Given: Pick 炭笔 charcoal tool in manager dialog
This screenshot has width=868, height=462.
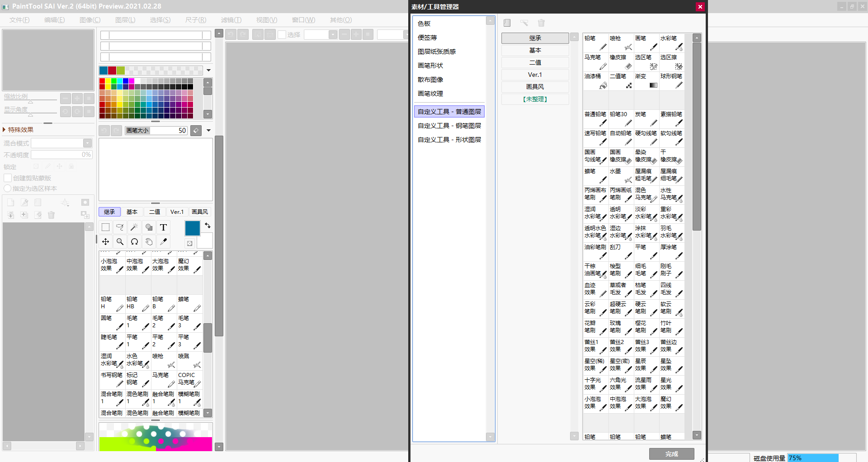Looking at the screenshot, I should (646, 119).
